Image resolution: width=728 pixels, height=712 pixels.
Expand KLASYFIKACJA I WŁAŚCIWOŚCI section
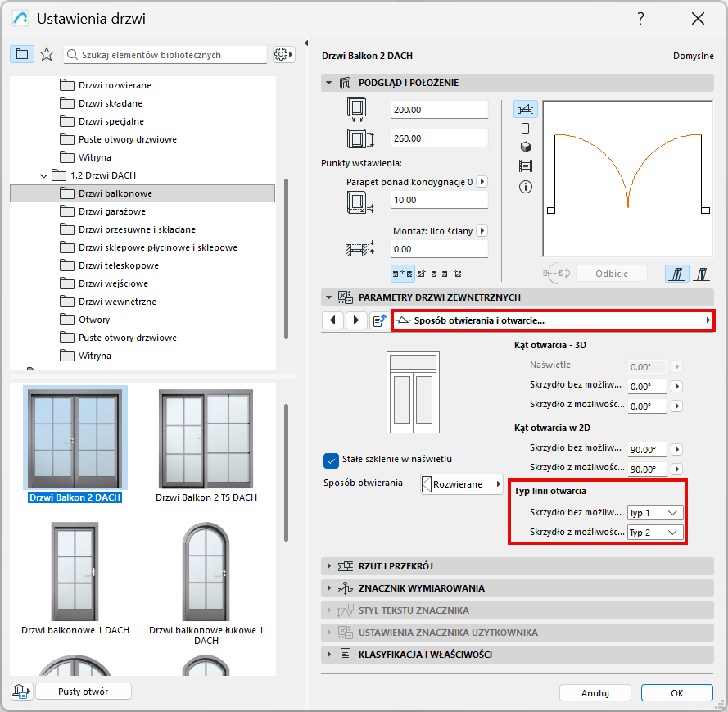(328, 654)
